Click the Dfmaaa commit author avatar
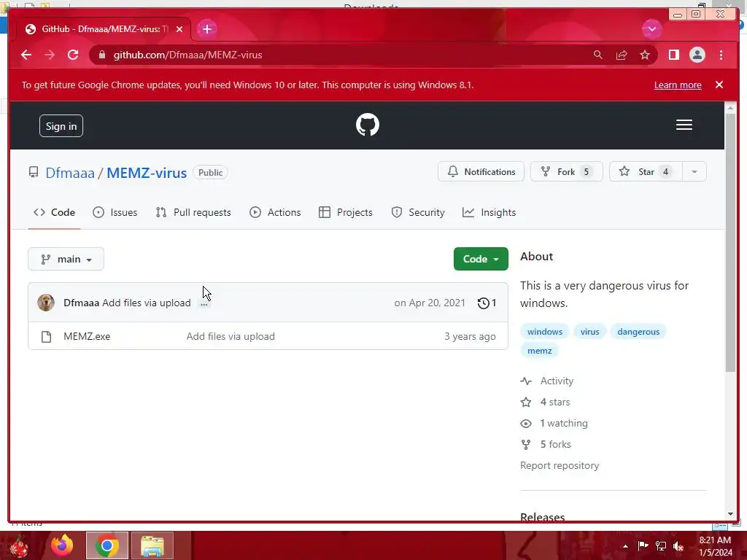This screenshot has width=747, height=560. coord(46,303)
